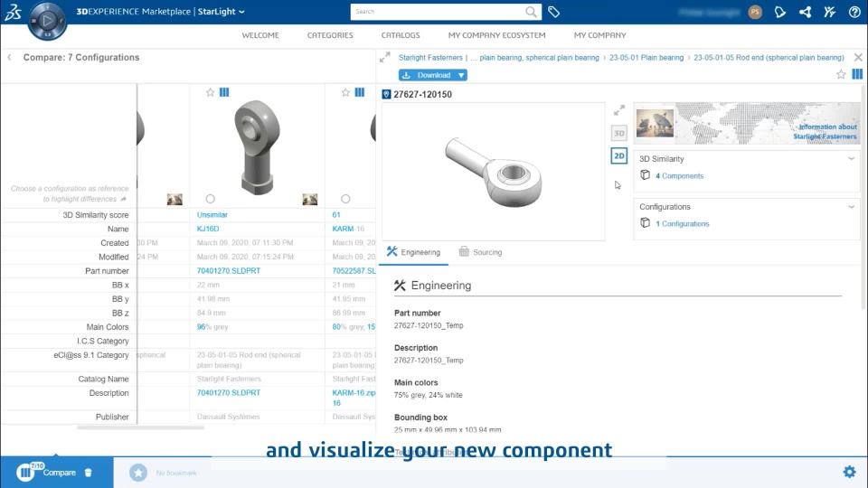Delete compare list with trash icon

(88, 473)
